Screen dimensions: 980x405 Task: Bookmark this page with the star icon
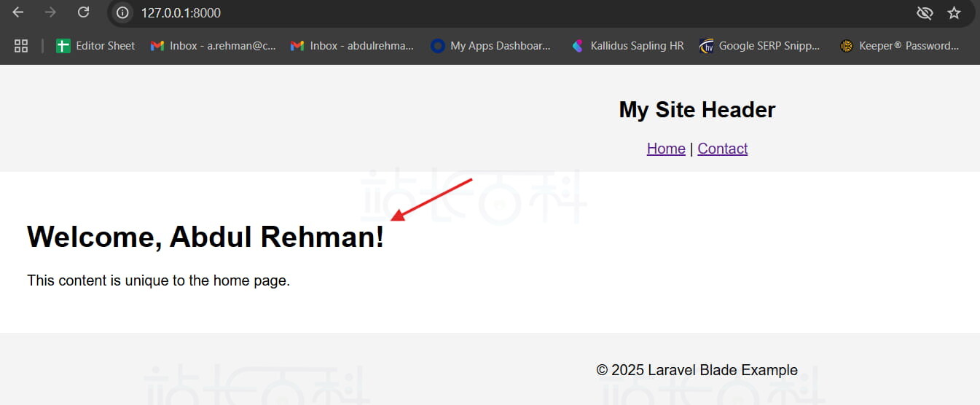point(954,13)
